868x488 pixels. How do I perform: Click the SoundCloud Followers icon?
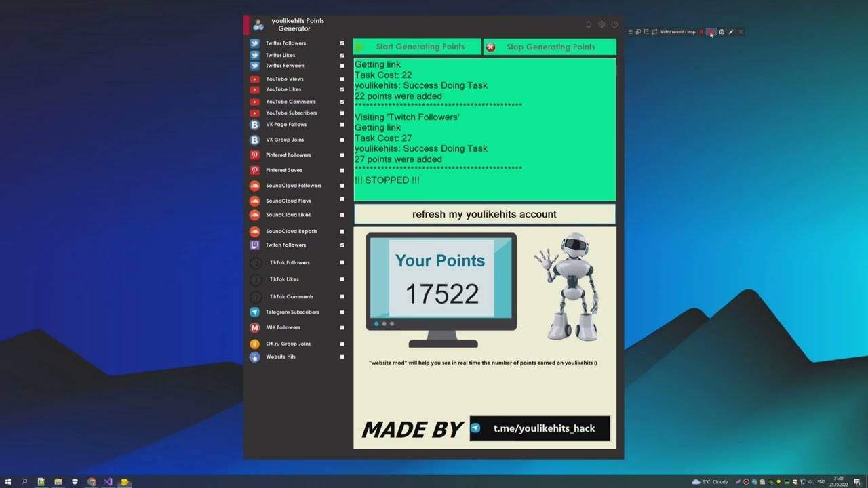click(x=254, y=186)
